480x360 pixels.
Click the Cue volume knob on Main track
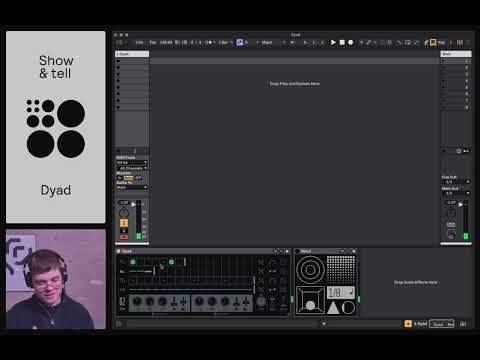(451, 234)
